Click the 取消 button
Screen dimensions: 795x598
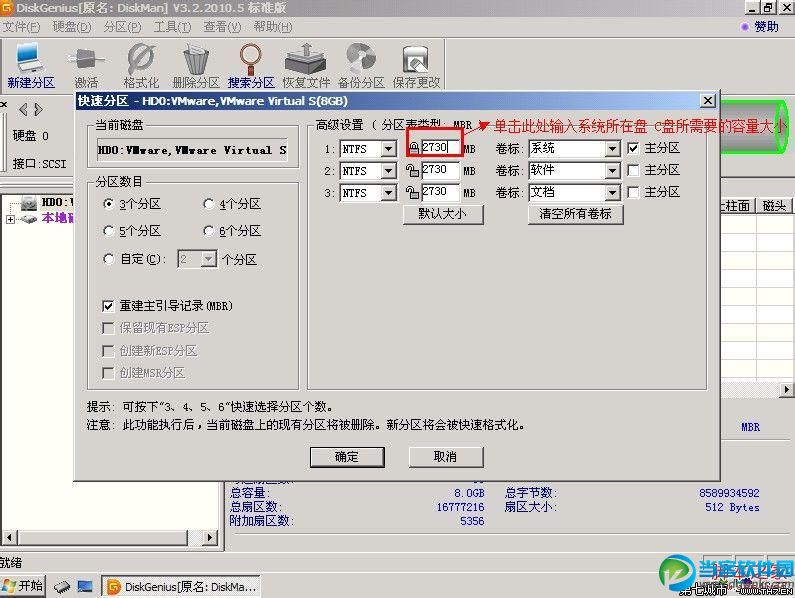pyautogui.click(x=446, y=457)
